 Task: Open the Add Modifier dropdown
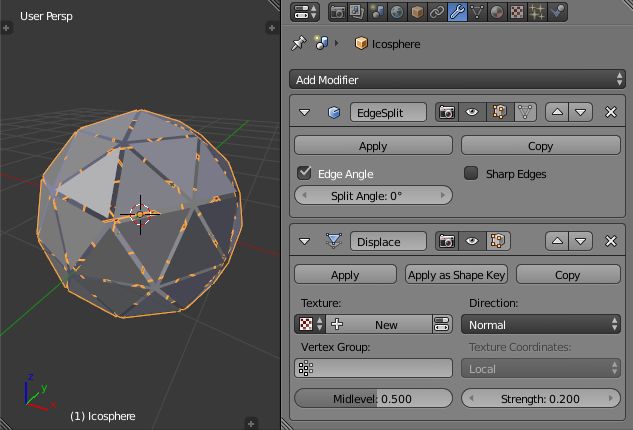457,80
